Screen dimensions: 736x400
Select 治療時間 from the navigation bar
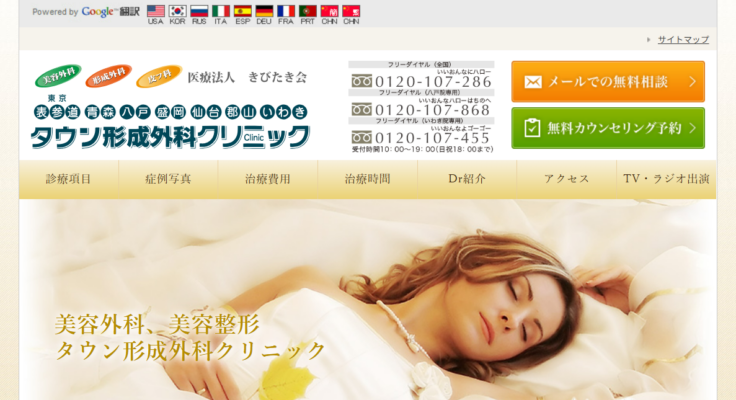367,179
